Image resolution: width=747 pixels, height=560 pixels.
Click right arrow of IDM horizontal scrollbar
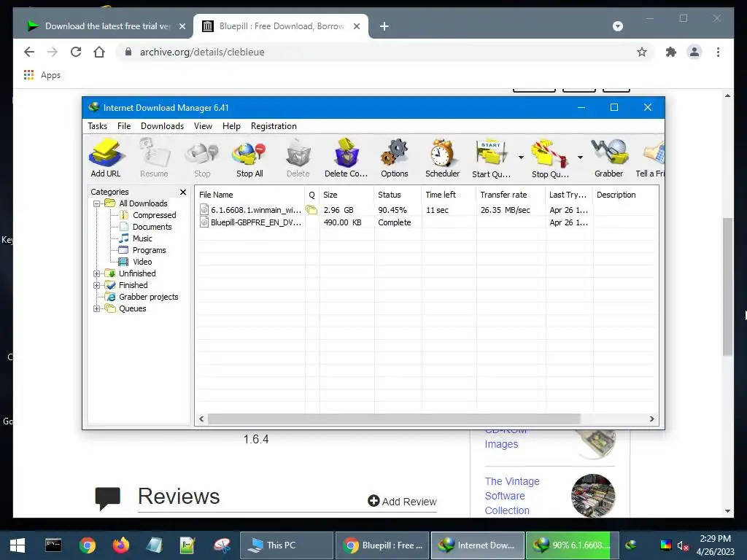click(651, 419)
